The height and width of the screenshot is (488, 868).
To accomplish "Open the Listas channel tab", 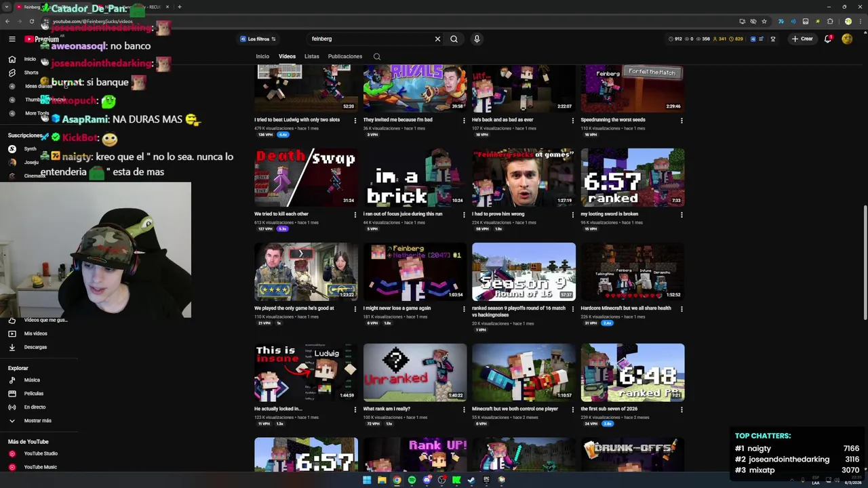I will pos(312,56).
